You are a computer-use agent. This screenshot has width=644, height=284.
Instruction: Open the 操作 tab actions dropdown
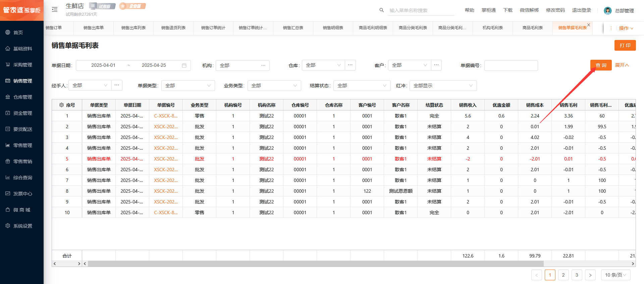tap(626, 28)
